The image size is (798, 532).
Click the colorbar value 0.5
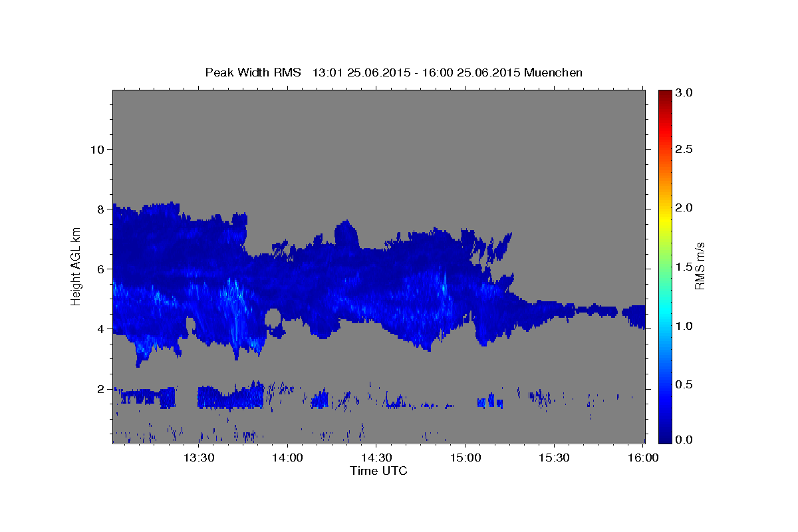[684, 384]
